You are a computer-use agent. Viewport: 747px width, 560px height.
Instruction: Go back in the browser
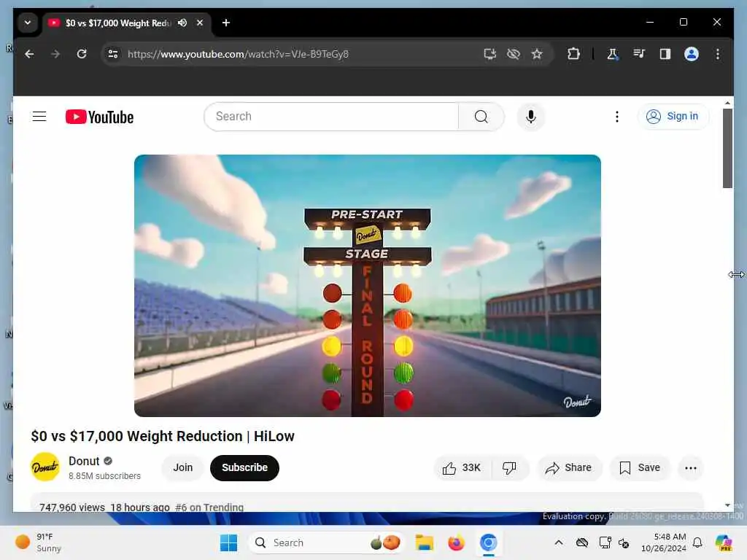point(29,54)
